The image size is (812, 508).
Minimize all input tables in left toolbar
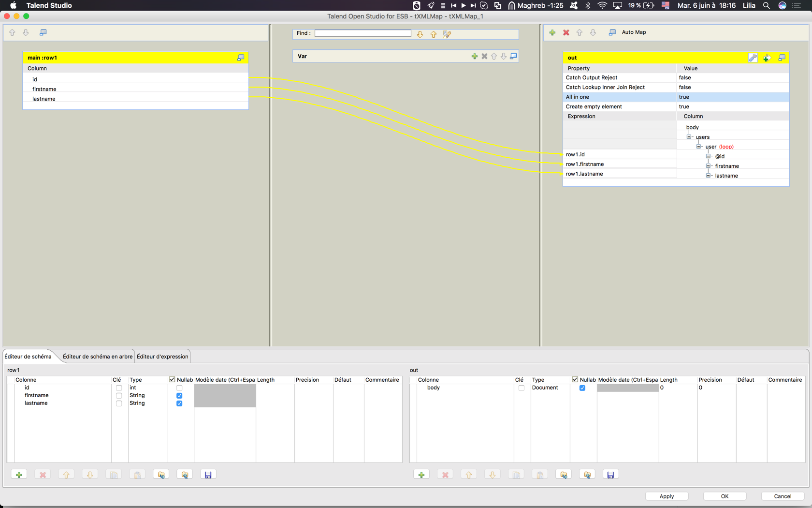click(43, 32)
